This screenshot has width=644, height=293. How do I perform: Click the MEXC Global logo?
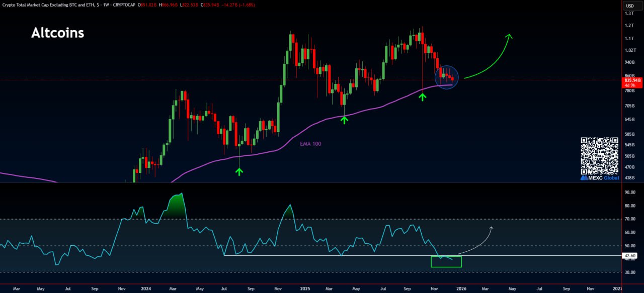[x=600, y=178]
